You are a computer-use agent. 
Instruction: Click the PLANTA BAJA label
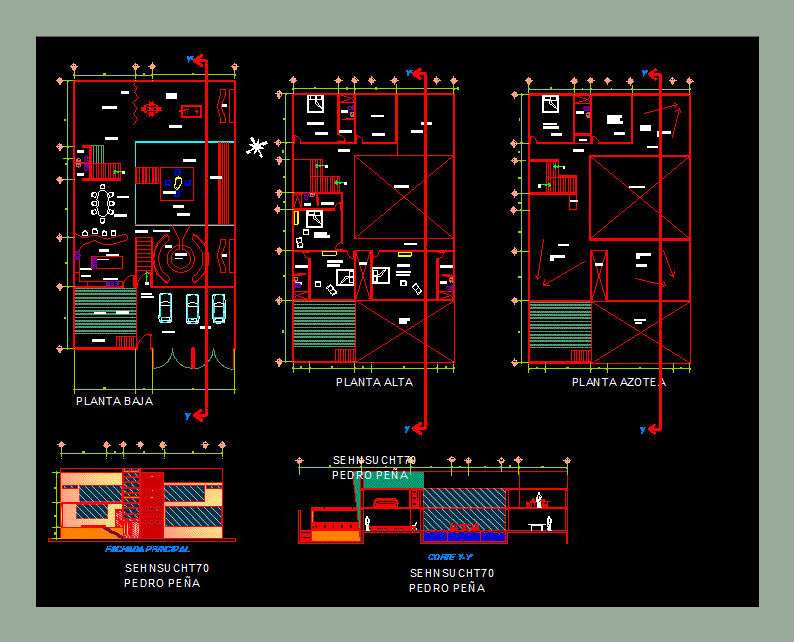(114, 401)
